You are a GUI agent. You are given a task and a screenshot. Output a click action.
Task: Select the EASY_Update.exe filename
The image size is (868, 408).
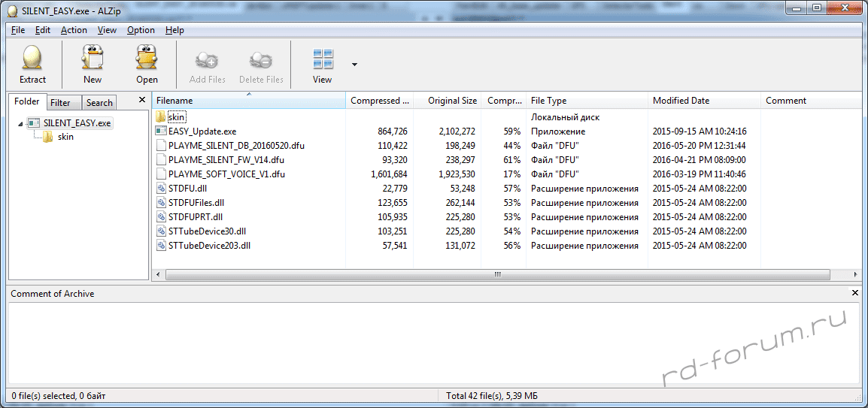coord(202,131)
